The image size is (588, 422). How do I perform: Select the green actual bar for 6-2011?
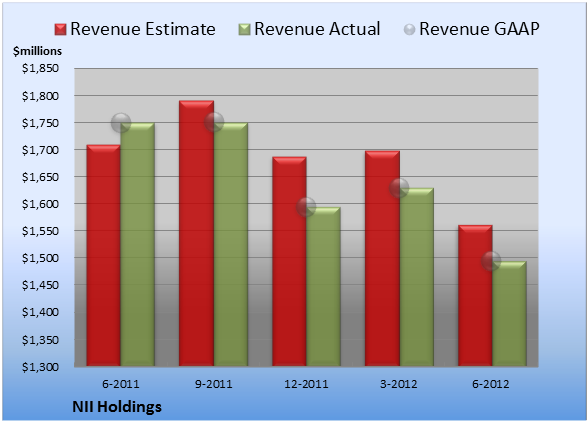pyautogui.click(x=138, y=244)
